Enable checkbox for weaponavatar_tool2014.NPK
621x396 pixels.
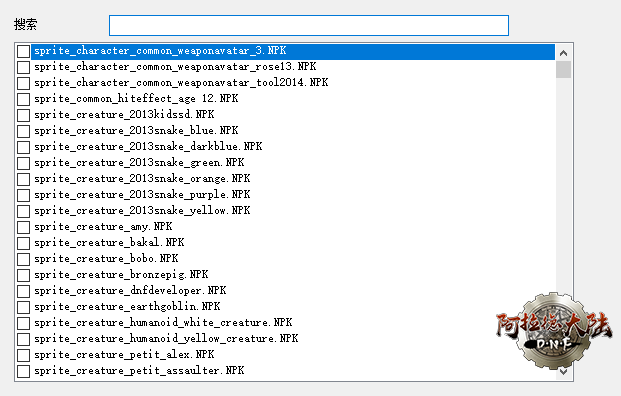23,83
